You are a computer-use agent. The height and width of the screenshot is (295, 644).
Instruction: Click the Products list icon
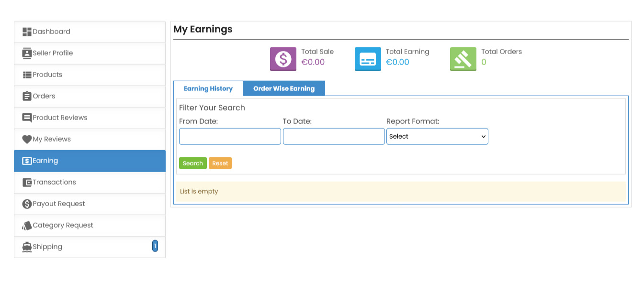tap(27, 75)
